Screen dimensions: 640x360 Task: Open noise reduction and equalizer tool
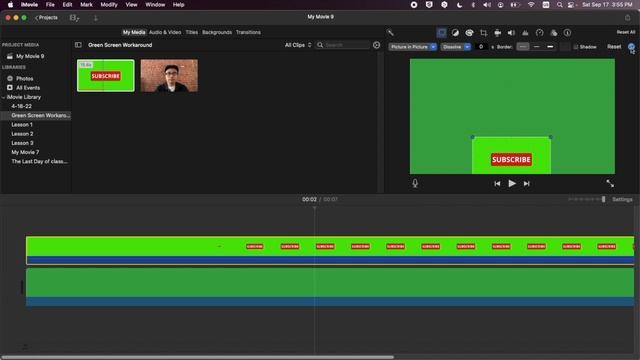point(525,33)
